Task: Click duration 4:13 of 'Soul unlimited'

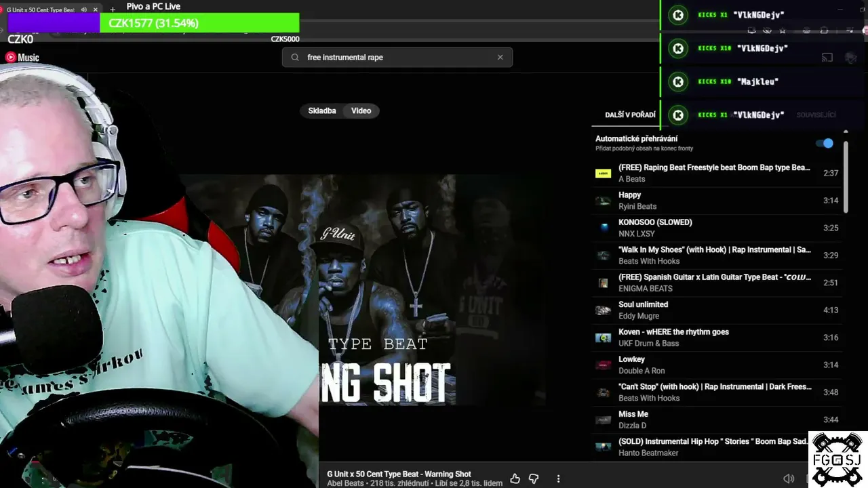Action: [x=831, y=310]
